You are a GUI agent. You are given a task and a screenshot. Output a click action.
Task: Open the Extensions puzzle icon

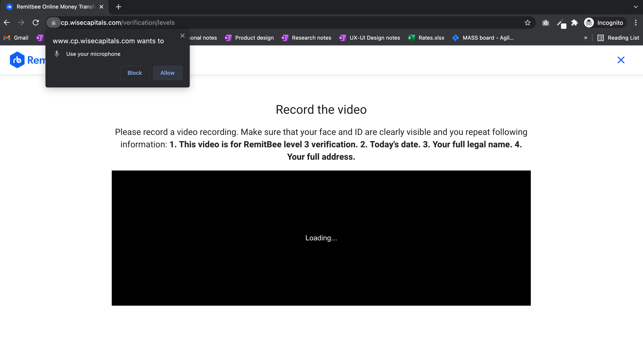coord(575,23)
